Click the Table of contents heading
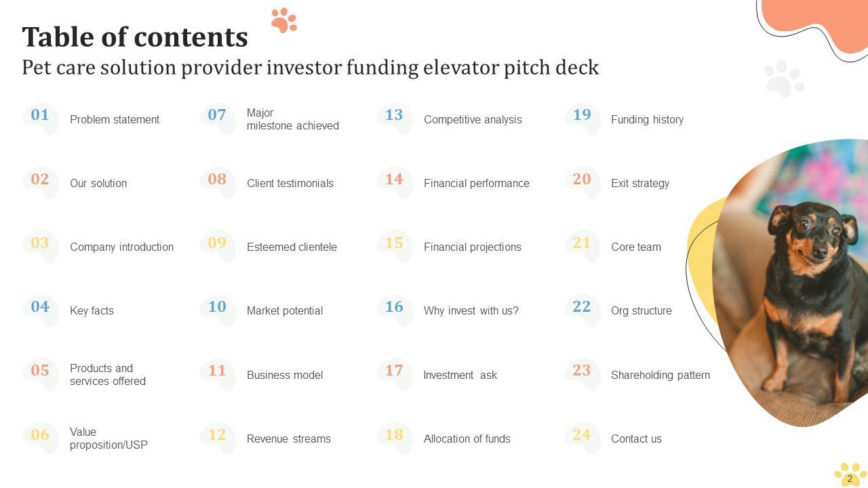868x488 pixels. (x=135, y=37)
